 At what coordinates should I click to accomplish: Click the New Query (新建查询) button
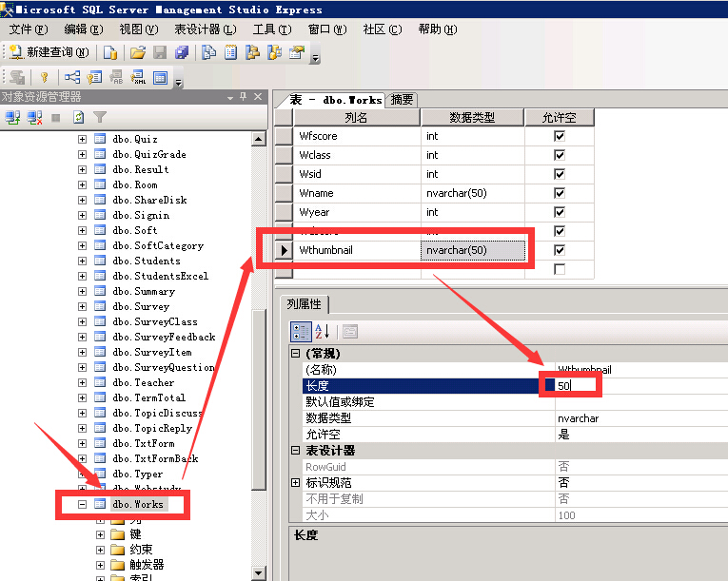[x=49, y=52]
